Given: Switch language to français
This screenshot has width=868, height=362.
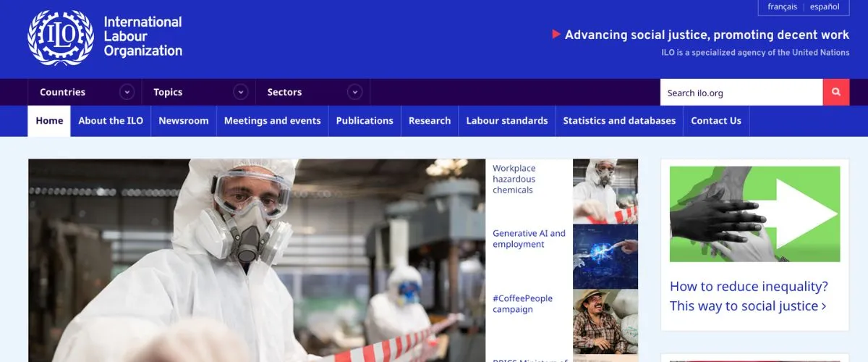Looking at the screenshot, I should (783, 7).
